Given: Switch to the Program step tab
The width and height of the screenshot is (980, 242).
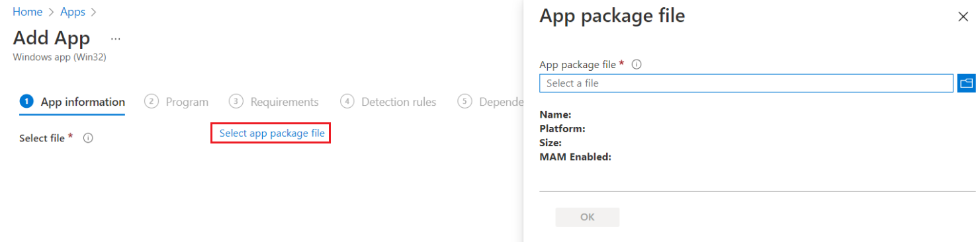Looking at the screenshot, I should click(177, 102).
